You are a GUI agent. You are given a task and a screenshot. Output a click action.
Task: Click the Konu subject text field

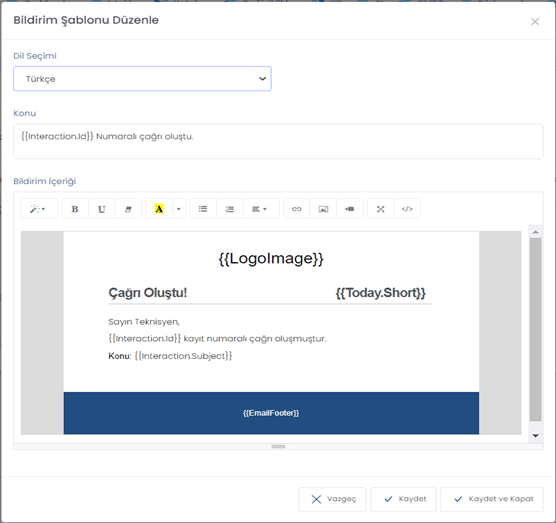coord(278,141)
